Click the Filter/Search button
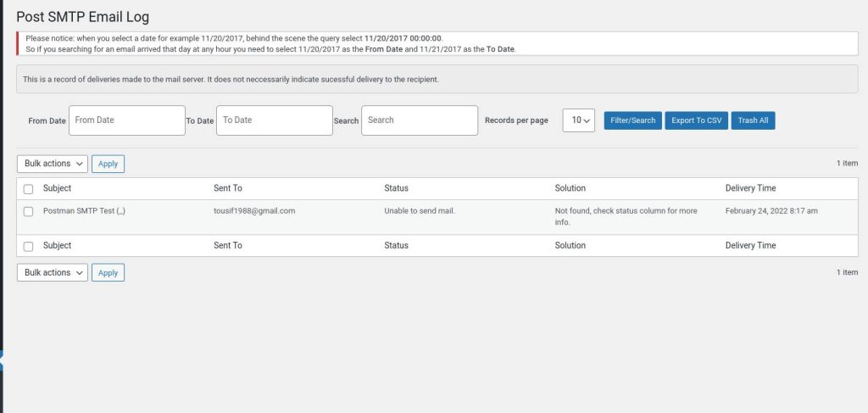 [x=632, y=120]
